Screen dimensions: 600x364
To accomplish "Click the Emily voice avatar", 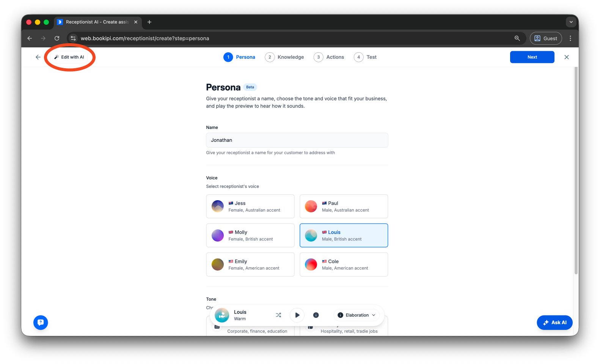I will tap(218, 264).
